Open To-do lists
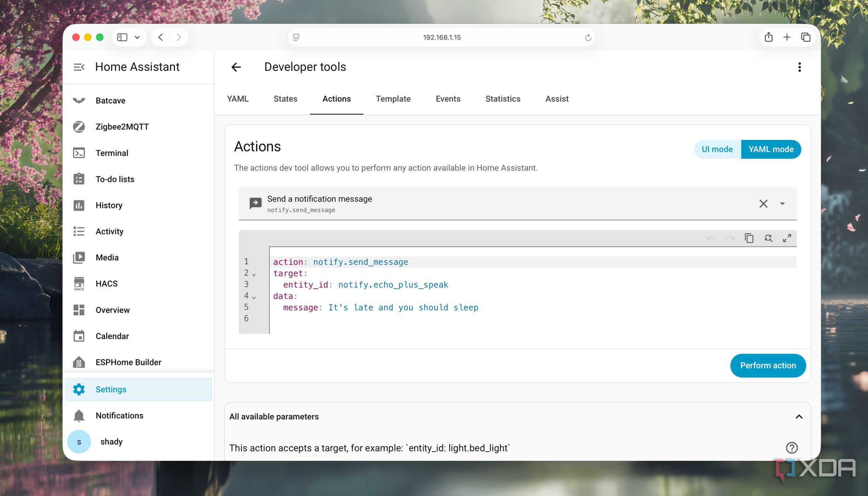Viewport: 868px width, 496px height. 138,179
